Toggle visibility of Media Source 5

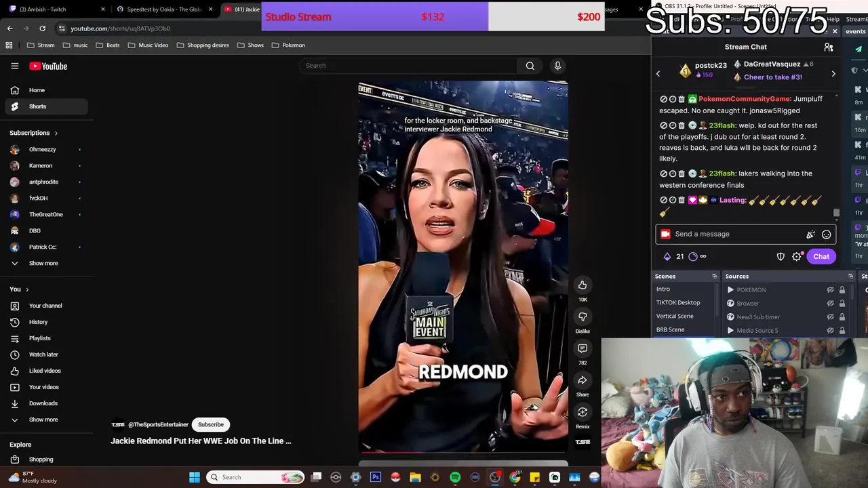click(830, 331)
